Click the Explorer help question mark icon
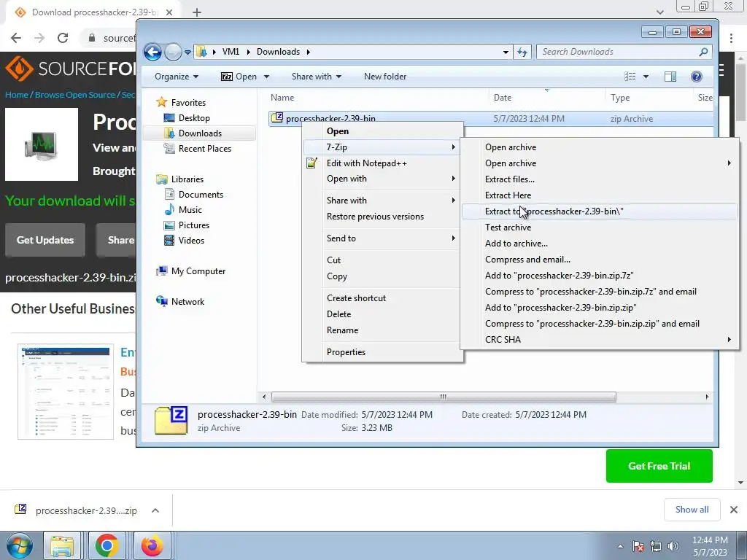 point(696,77)
